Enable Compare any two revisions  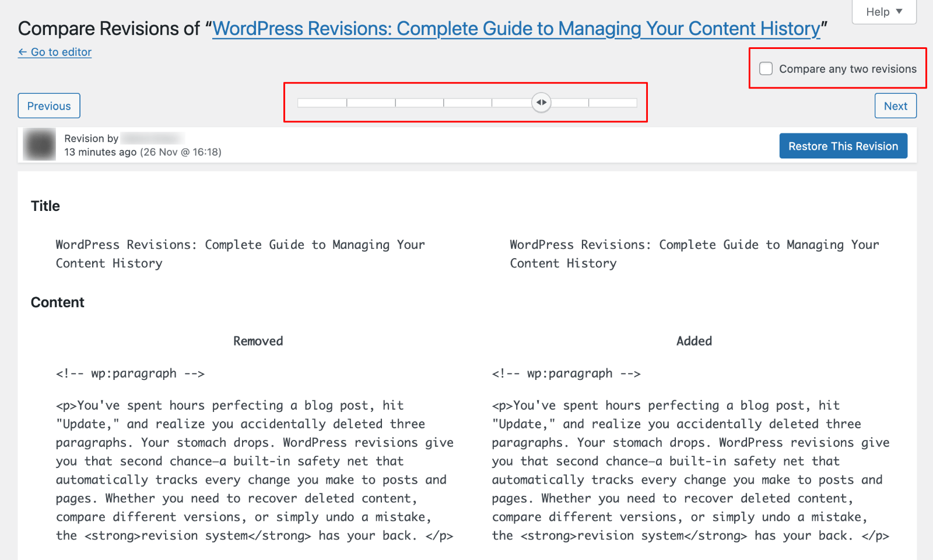pos(766,68)
